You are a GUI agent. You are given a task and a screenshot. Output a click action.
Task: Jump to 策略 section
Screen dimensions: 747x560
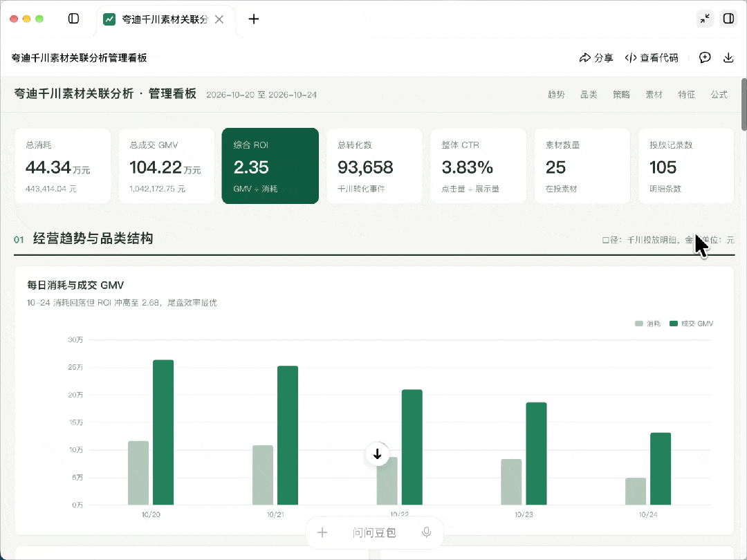[621, 94]
